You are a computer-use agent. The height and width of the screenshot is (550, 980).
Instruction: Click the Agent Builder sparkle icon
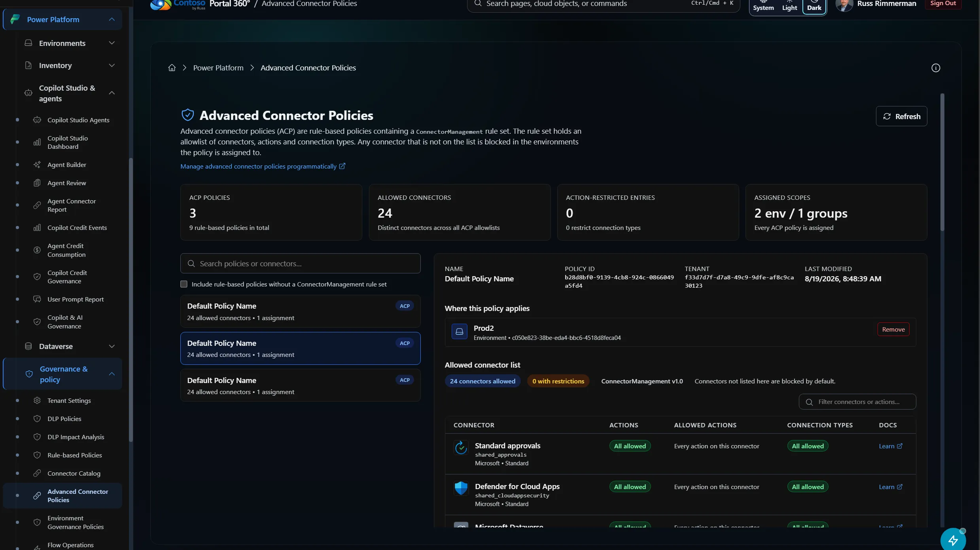(x=37, y=165)
